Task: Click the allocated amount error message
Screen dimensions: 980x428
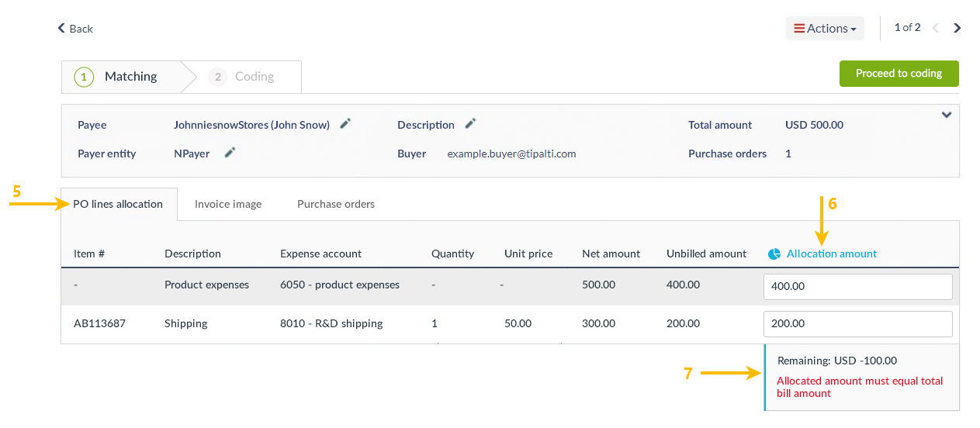Action: pos(860,387)
